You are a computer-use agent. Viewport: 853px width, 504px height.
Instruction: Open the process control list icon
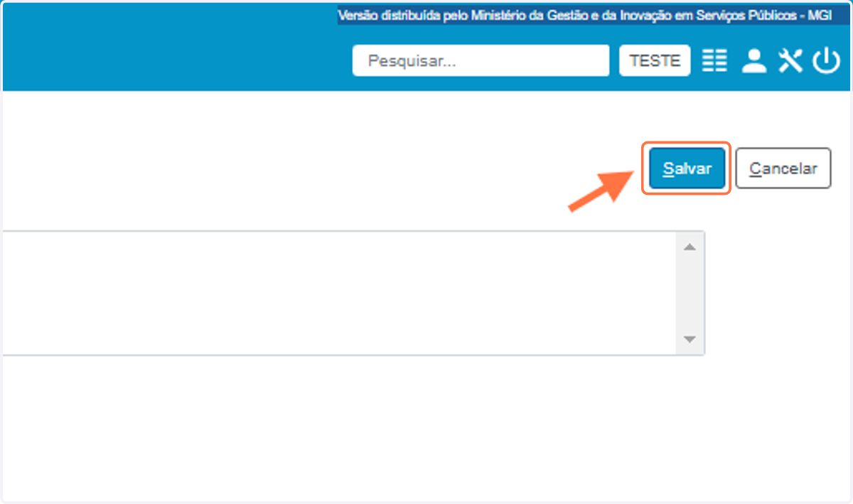coord(715,61)
